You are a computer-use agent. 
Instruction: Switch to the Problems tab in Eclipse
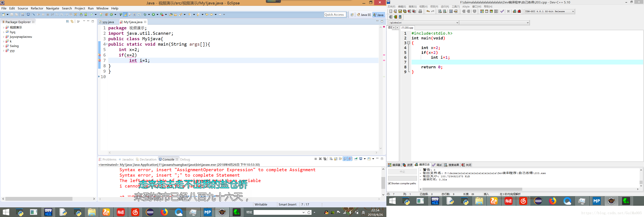tap(107, 159)
